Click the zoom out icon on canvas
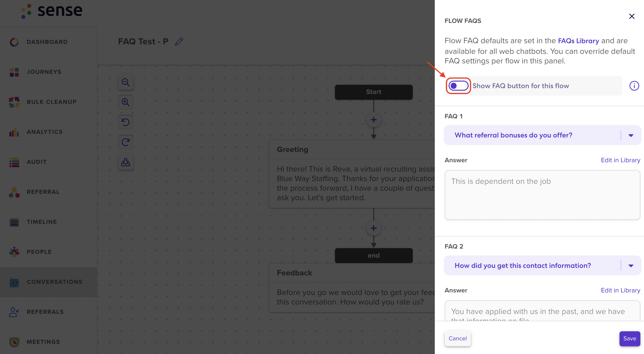The width and height of the screenshot is (644, 354). point(125,82)
